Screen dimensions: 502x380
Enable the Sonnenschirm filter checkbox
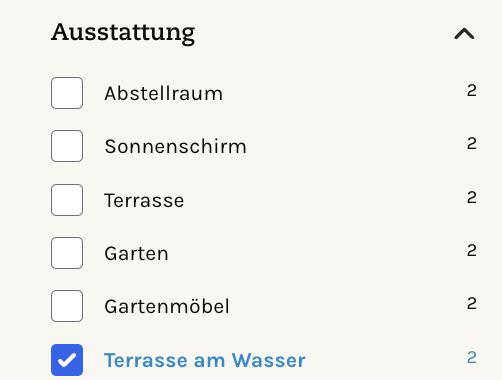(67, 146)
